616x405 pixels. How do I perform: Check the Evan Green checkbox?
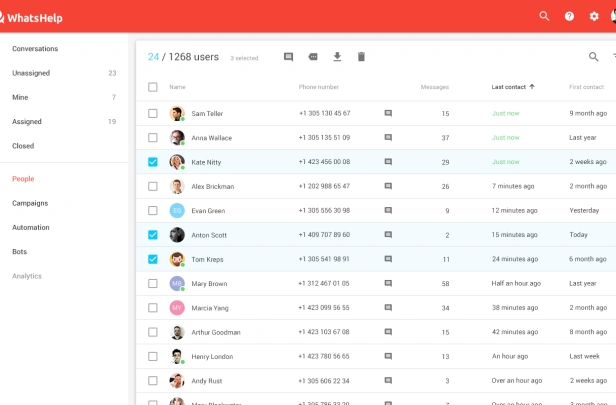tap(153, 211)
